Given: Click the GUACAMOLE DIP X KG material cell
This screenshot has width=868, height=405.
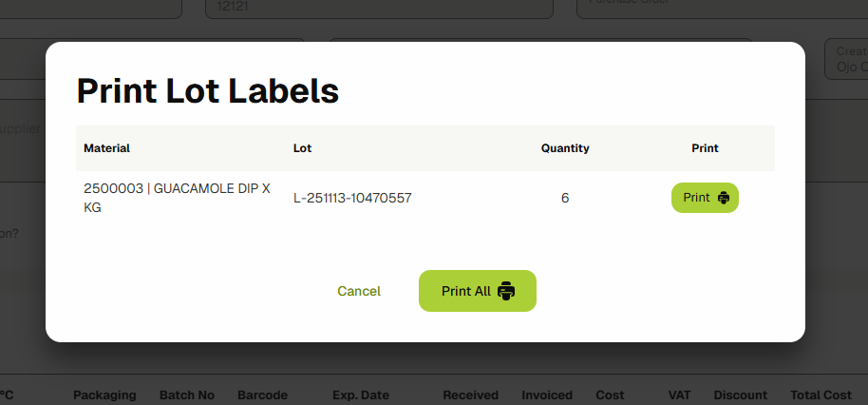Looking at the screenshot, I should coord(178,198).
